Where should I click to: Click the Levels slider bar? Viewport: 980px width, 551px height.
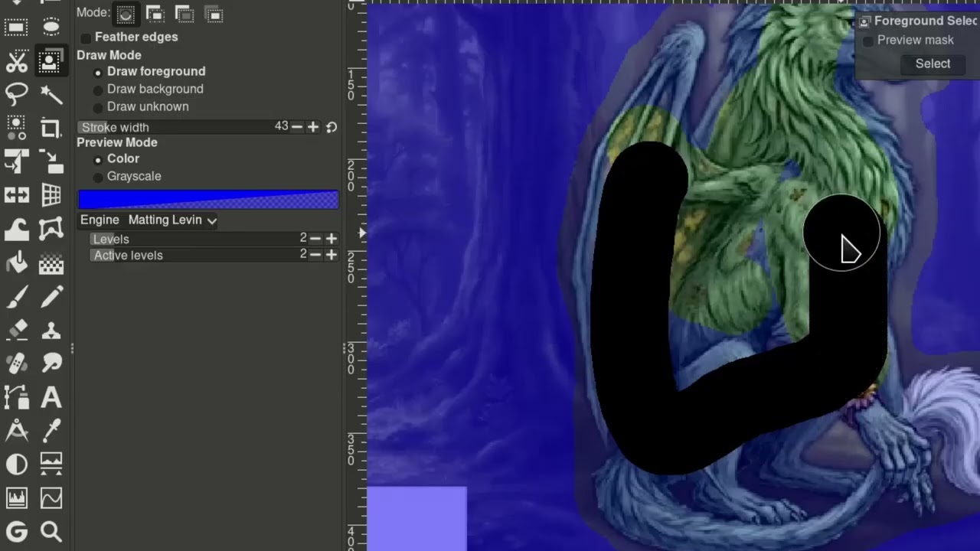coord(199,239)
